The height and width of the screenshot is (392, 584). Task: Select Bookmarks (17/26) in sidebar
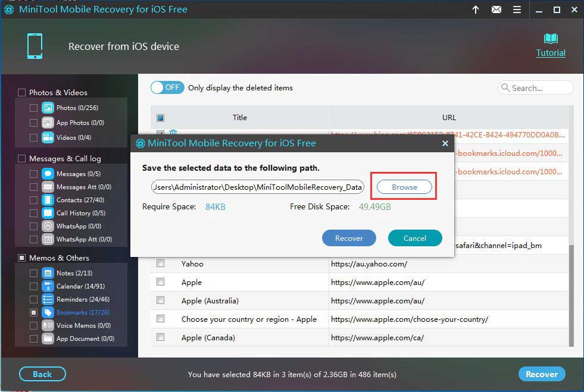[x=83, y=312]
